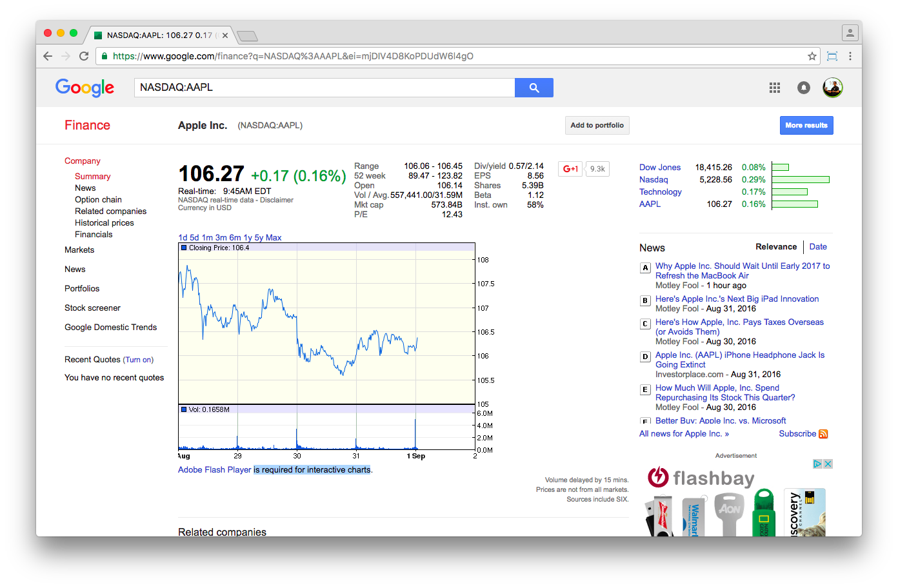898x588 pixels.
Task: Turn on Recent Quotes
Action: pos(139,360)
